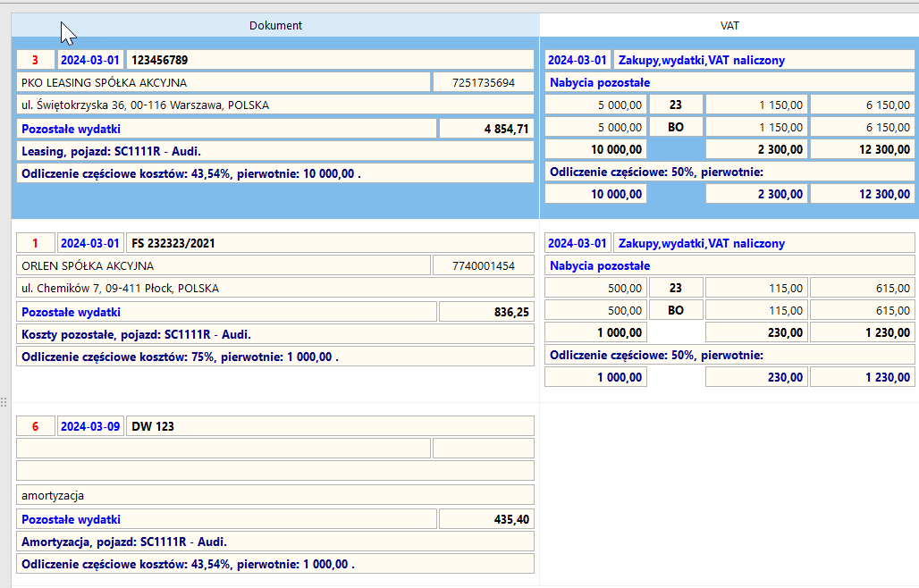Select document DW 123 field

(330, 426)
